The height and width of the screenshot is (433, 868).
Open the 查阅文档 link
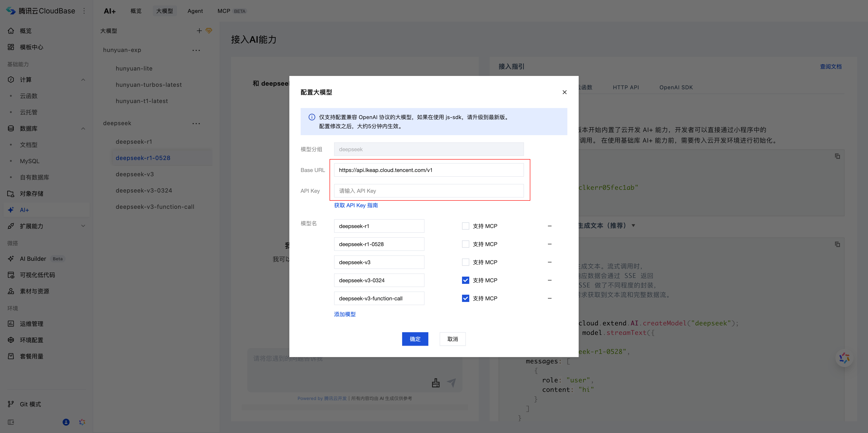[831, 66]
